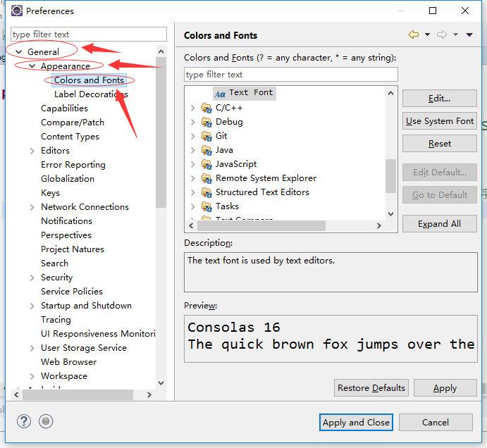Open the Web Browser preferences page

pyautogui.click(x=68, y=362)
